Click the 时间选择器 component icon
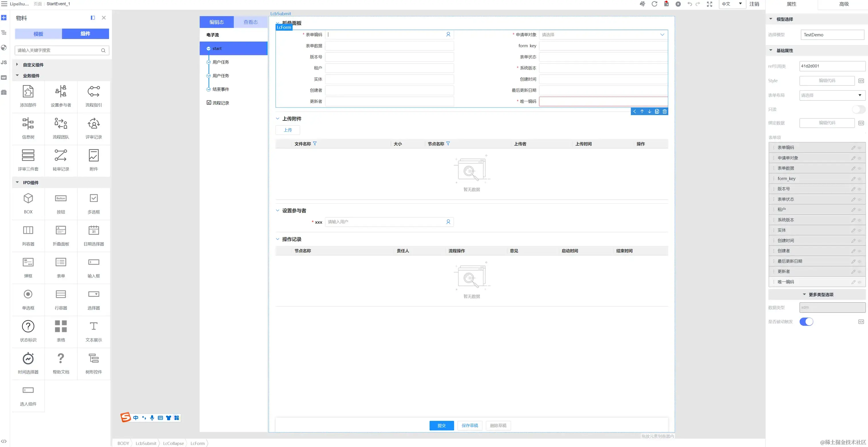 pyautogui.click(x=28, y=359)
